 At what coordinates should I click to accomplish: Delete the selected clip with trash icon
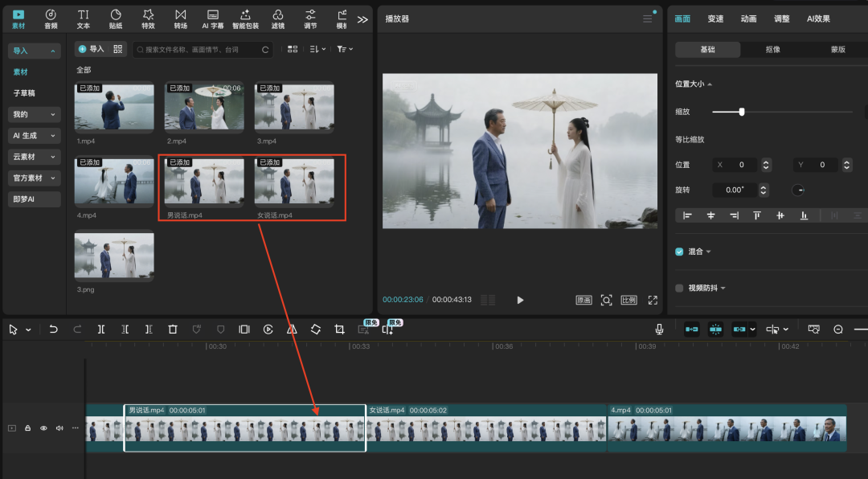click(x=173, y=330)
